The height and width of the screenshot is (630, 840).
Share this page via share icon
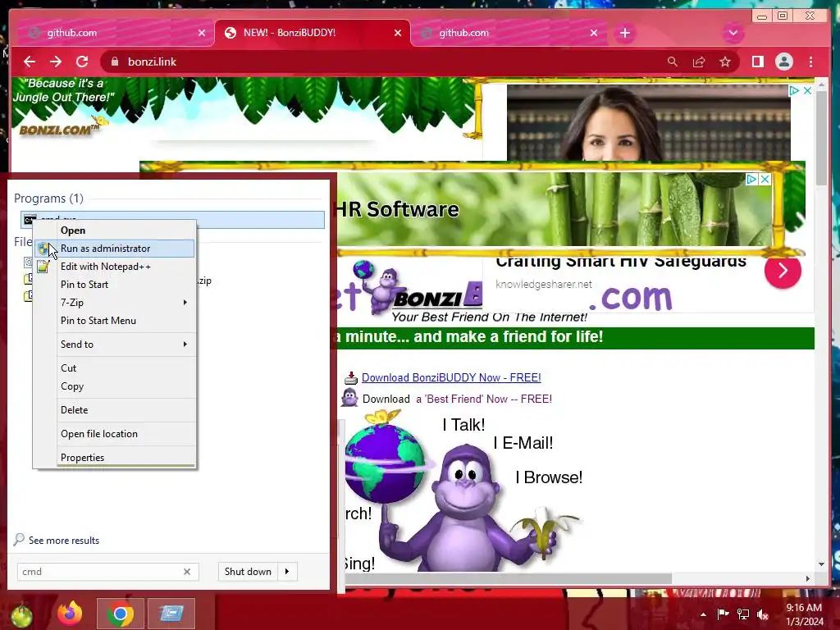click(699, 62)
